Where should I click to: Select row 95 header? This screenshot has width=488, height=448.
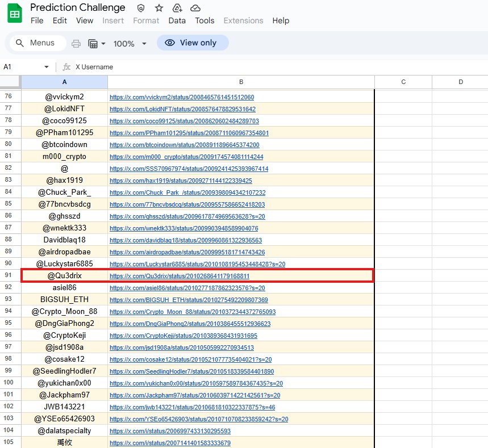coord(8,323)
